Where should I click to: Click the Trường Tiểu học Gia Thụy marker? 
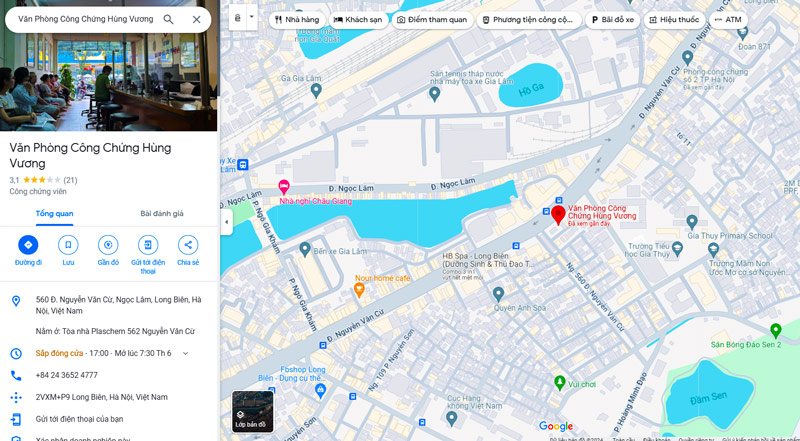[677, 249]
